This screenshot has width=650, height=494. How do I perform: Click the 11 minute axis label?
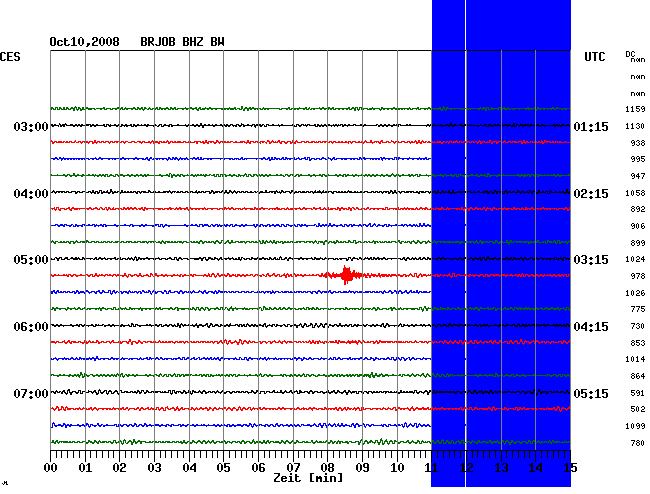point(432,468)
